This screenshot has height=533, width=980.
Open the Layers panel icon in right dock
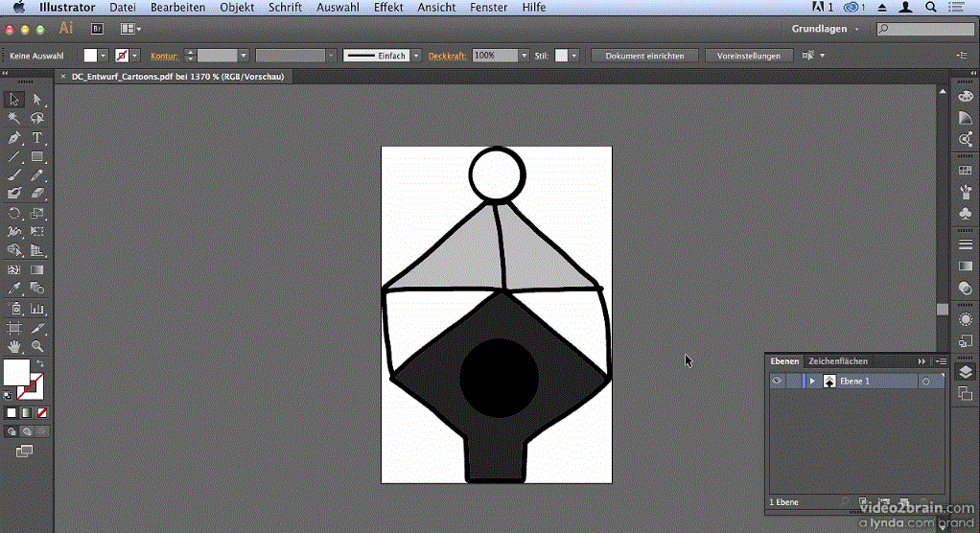pos(966,372)
